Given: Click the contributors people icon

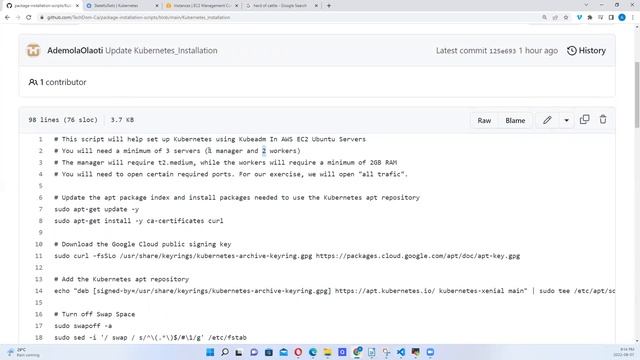Looking at the screenshot, I should [x=33, y=82].
